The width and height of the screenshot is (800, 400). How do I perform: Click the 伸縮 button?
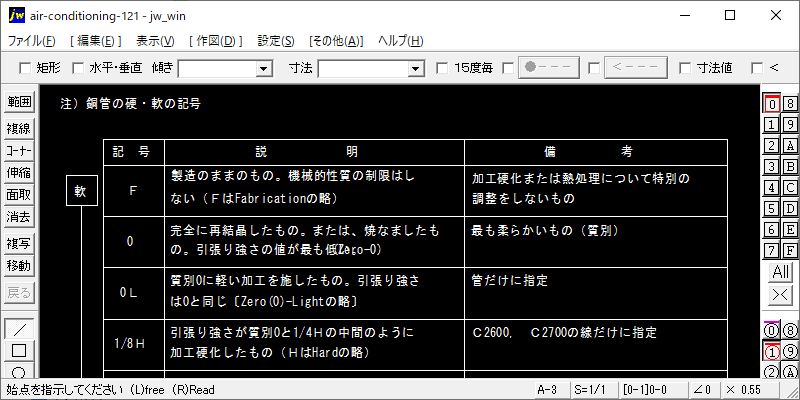(19, 173)
